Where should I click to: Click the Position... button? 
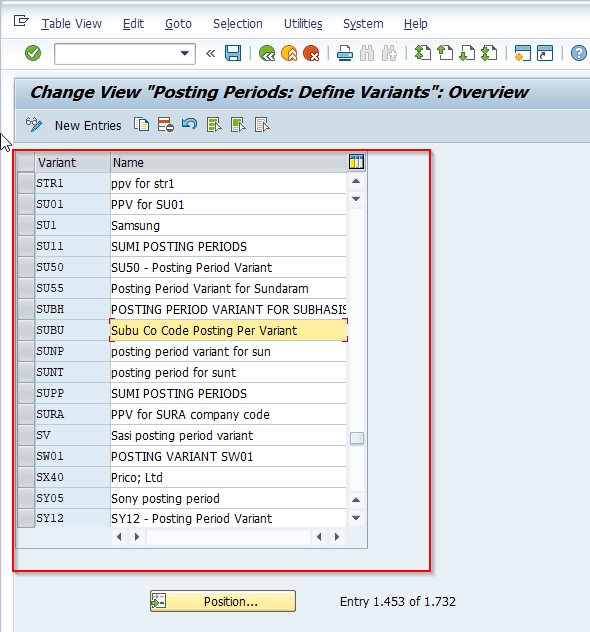[x=223, y=601]
